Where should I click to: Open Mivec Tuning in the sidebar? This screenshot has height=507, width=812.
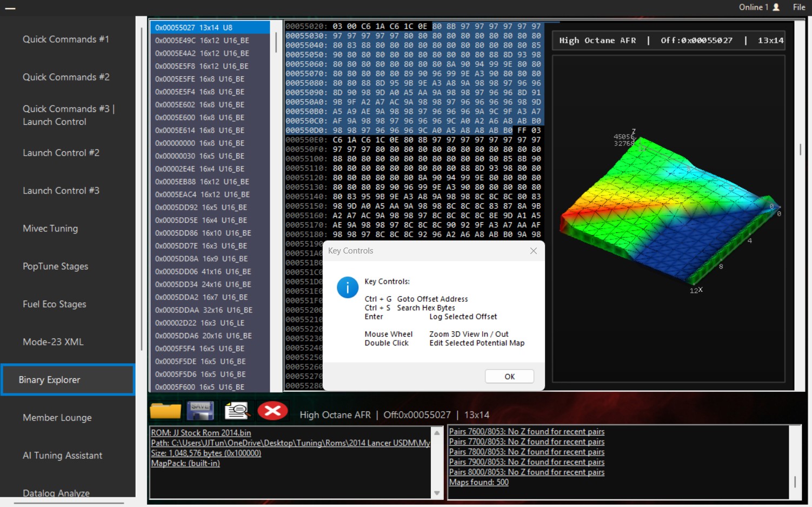pos(50,228)
